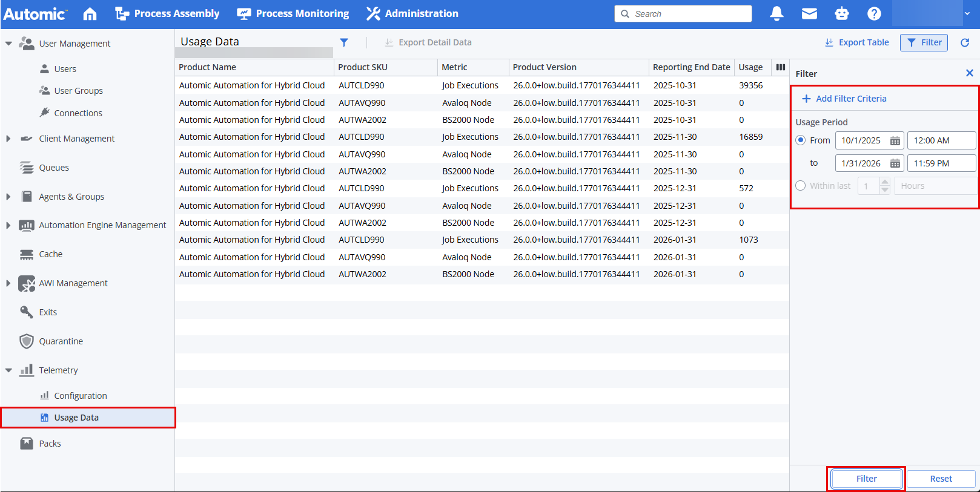Open the messages envelope icon
The image size is (980, 492).
(x=809, y=13)
